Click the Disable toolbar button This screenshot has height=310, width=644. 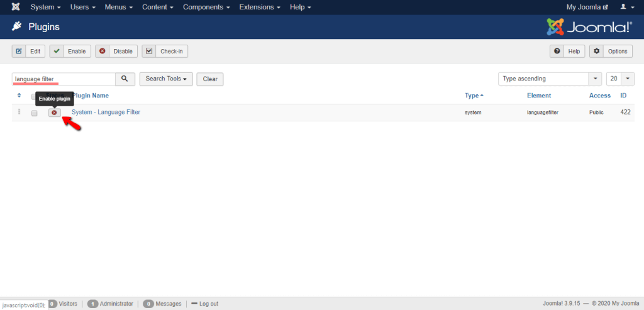tap(116, 52)
